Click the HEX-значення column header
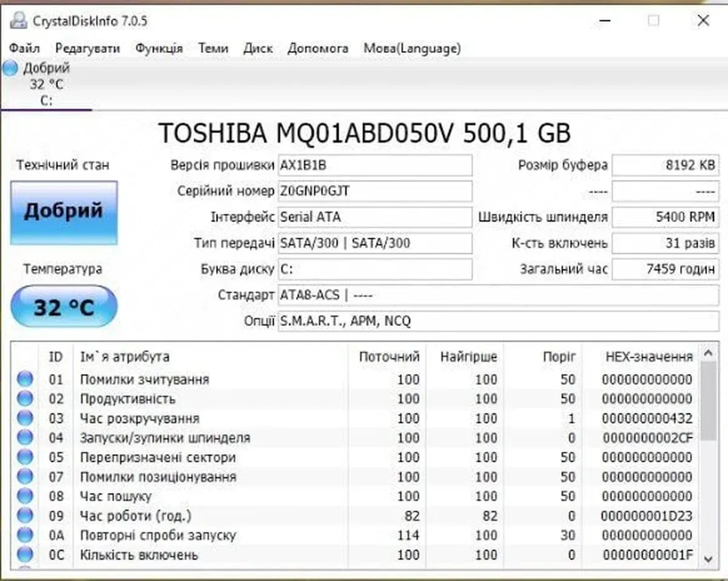Screen dimensions: 728x581 tap(649, 356)
